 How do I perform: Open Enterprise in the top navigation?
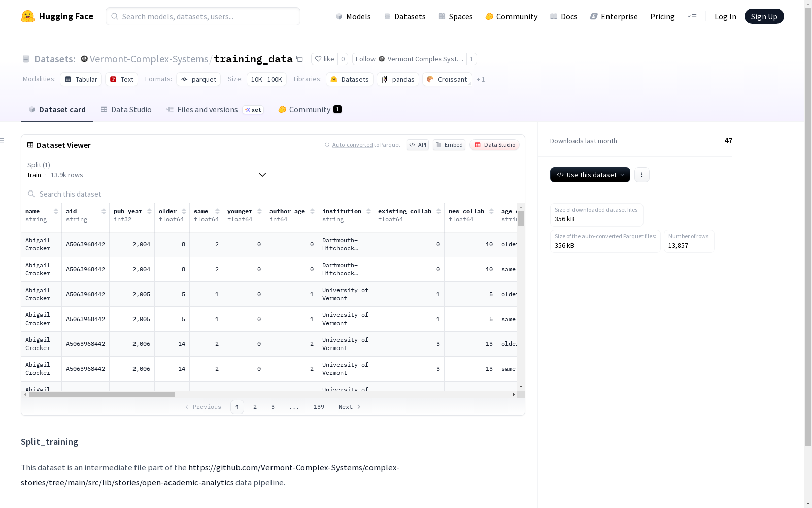click(614, 16)
